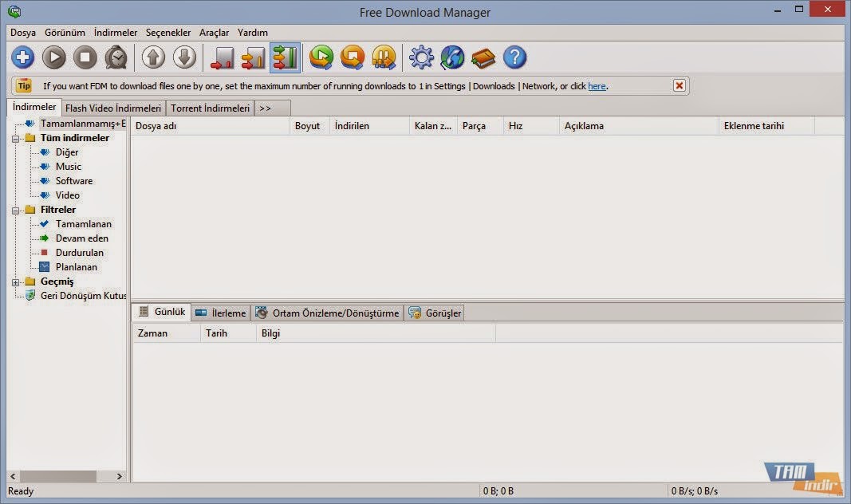Switch to the Görüşler tab
The image size is (851, 504).
point(435,313)
